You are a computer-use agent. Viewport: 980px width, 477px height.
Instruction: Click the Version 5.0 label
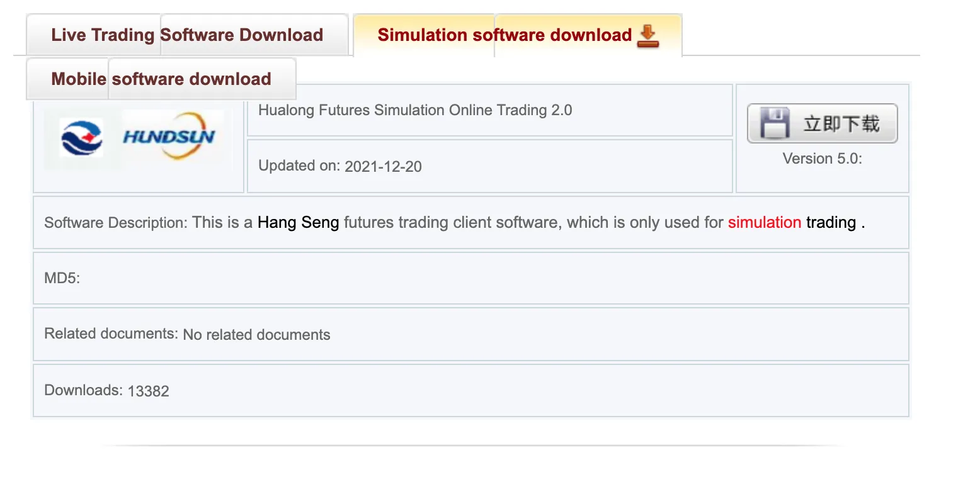pyautogui.click(x=822, y=159)
